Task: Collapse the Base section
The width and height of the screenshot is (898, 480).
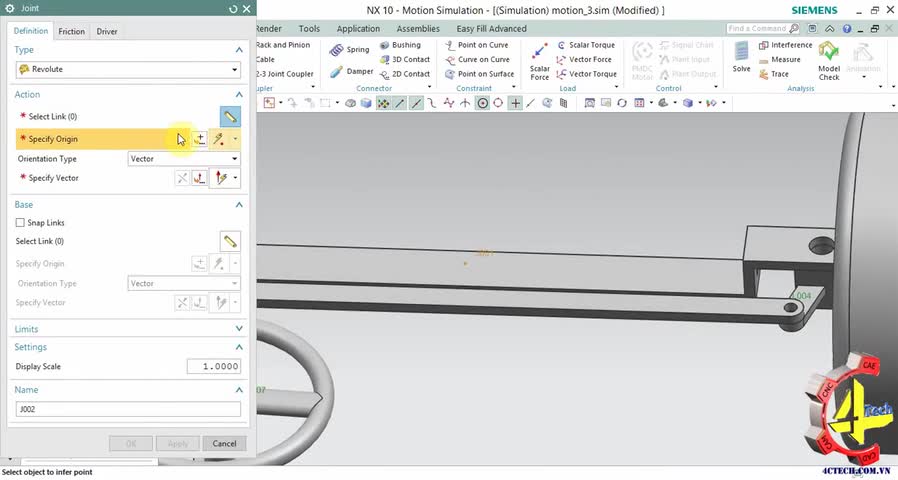Action: (239, 204)
